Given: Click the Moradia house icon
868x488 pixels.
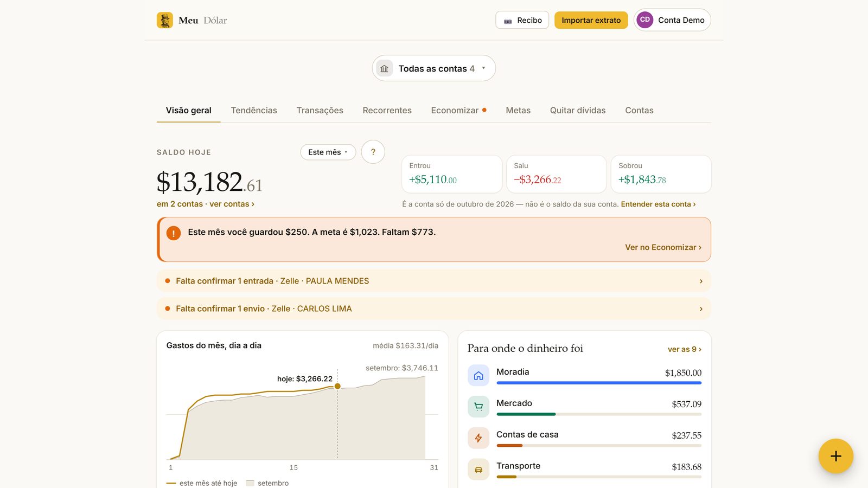Looking at the screenshot, I should click(478, 376).
